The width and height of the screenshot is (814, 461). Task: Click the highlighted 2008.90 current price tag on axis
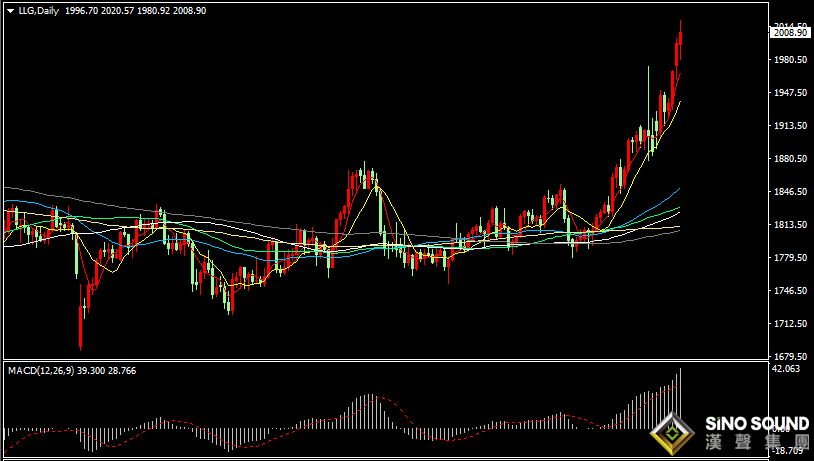pos(790,33)
